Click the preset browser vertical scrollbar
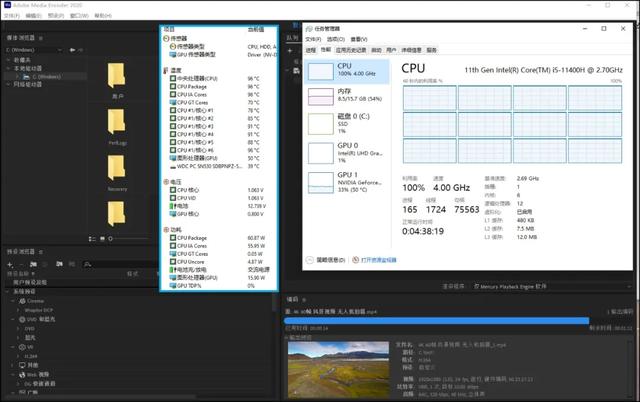This screenshot has width=640, height=402. (275, 303)
